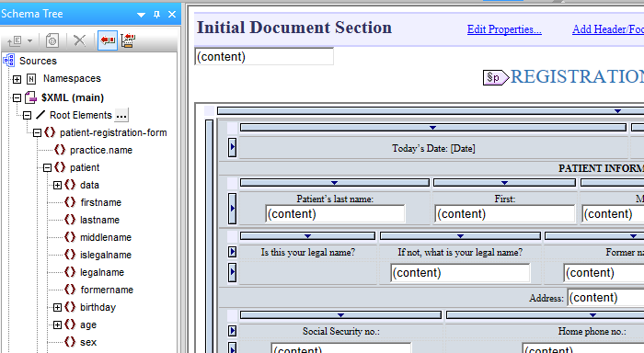Click the legal name content field

460,273
